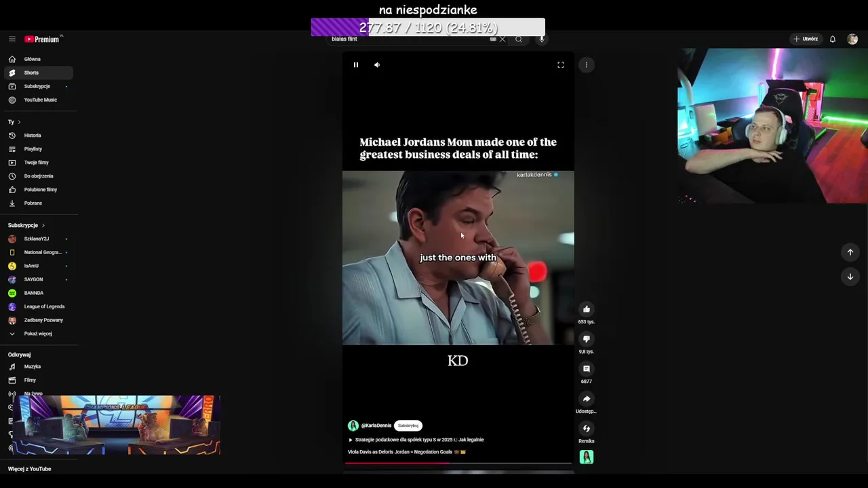Go to Główna home page
The height and width of the screenshot is (488, 868).
[x=38, y=59]
